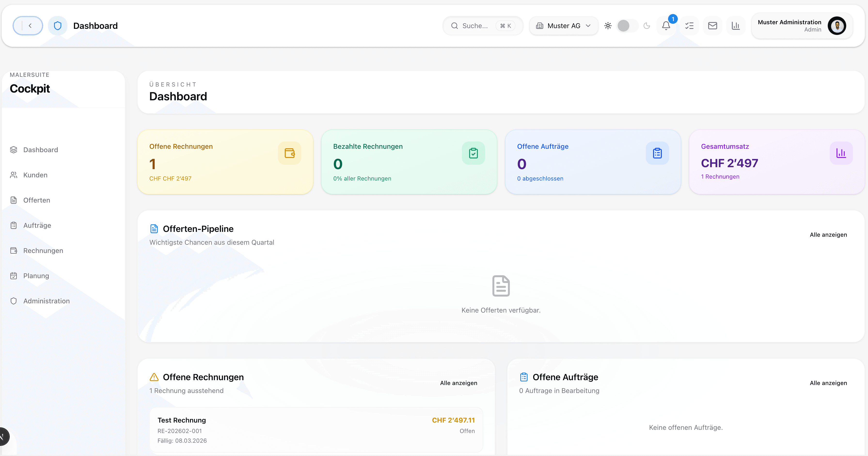The width and height of the screenshot is (868, 456).
Task: Open the Bezahlte Rechnungen summary card
Action: coord(409,162)
